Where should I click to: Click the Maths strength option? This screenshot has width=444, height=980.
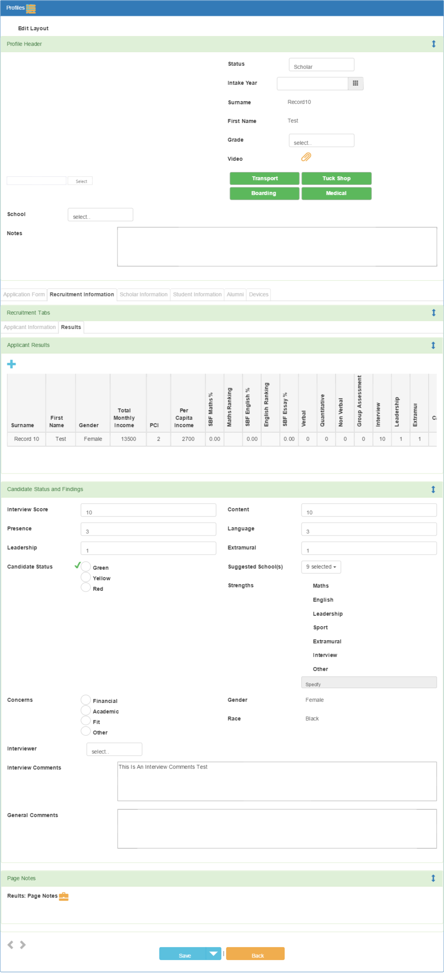pyautogui.click(x=321, y=586)
